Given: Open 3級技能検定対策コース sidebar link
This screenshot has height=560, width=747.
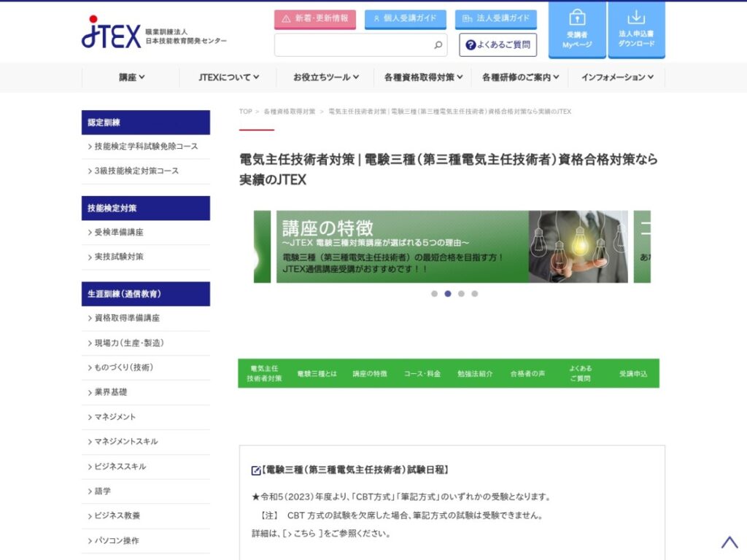Looking at the screenshot, I should click(x=146, y=171).
